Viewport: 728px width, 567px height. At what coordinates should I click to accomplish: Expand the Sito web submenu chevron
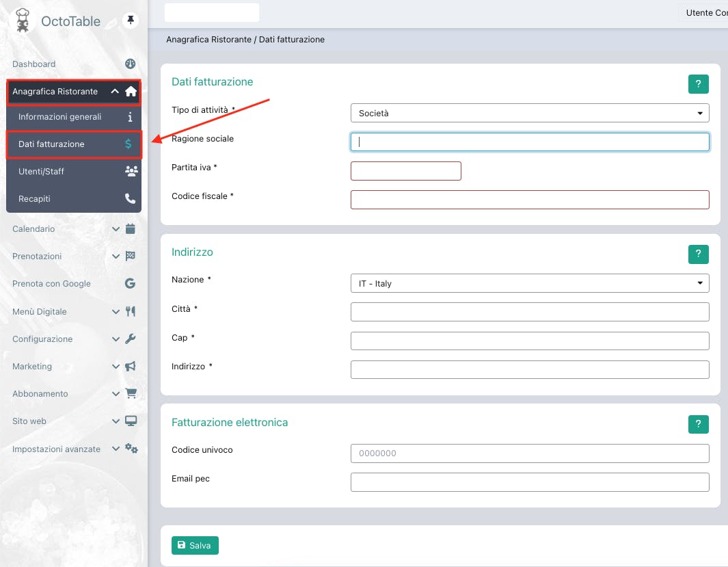pos(116,421)
